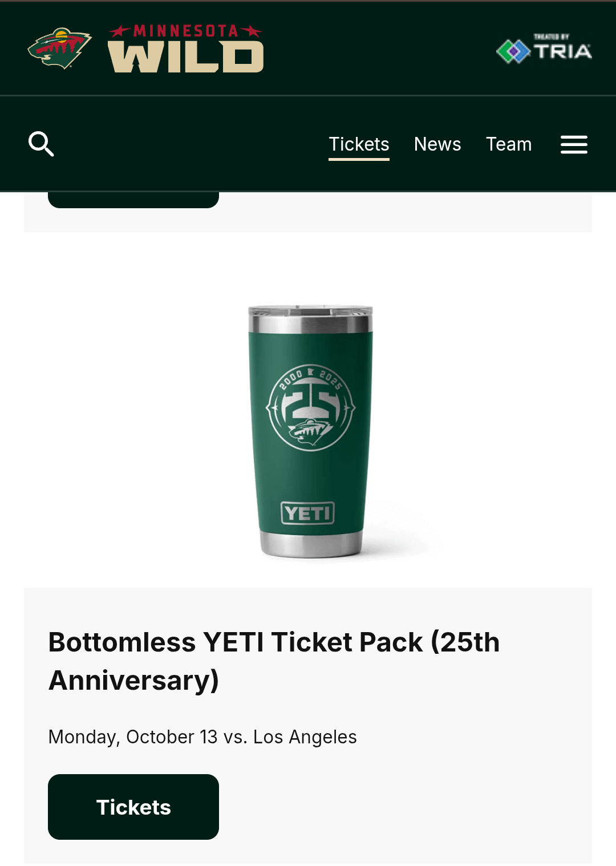Click the tumbler's stainless steel base
Image resolution: width=616 pixels, height=866 pixels.
pyautogui.click(x=311, y=544)
